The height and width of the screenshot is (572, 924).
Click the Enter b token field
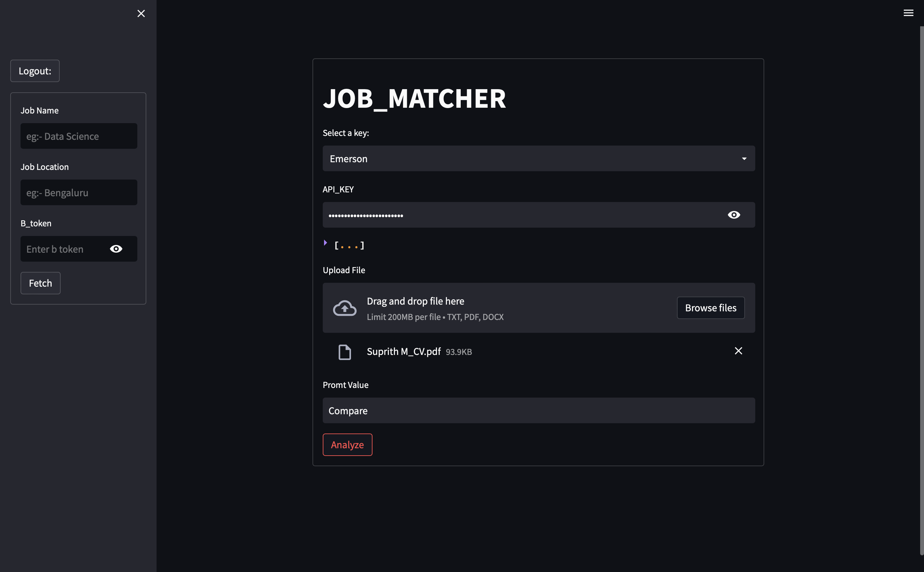click(x=63, y=249)
